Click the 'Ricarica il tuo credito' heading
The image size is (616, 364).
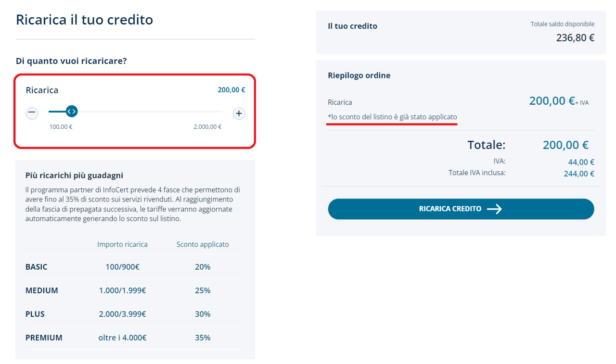84,20
